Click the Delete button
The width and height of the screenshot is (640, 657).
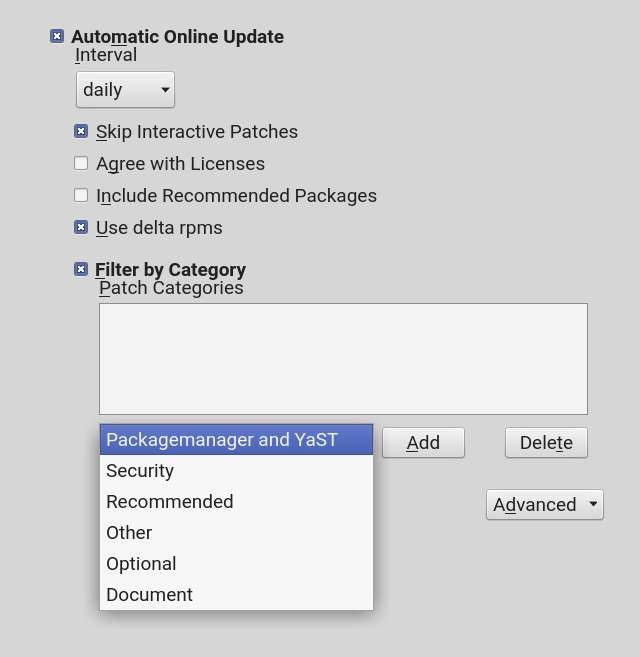pos(546,443)
